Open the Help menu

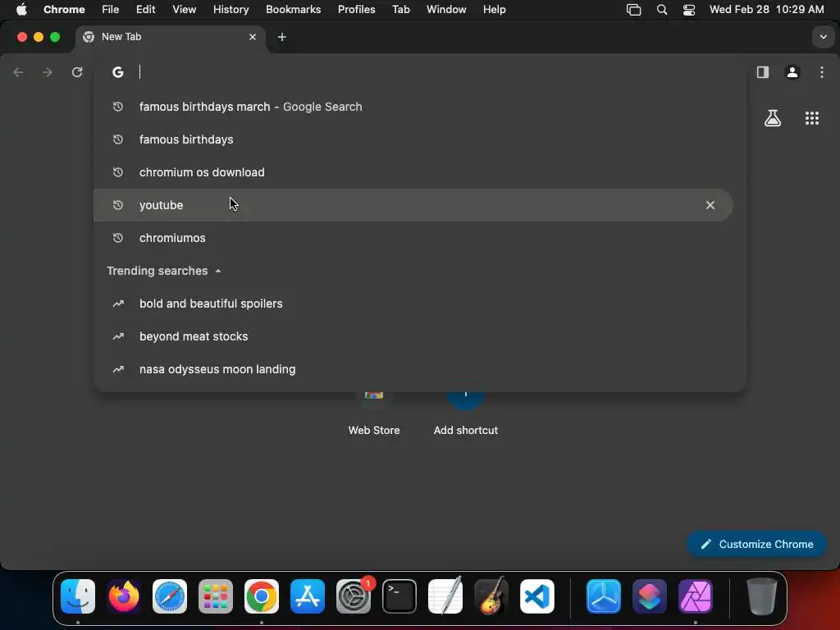pyautogui.click(x=494, y=9)
